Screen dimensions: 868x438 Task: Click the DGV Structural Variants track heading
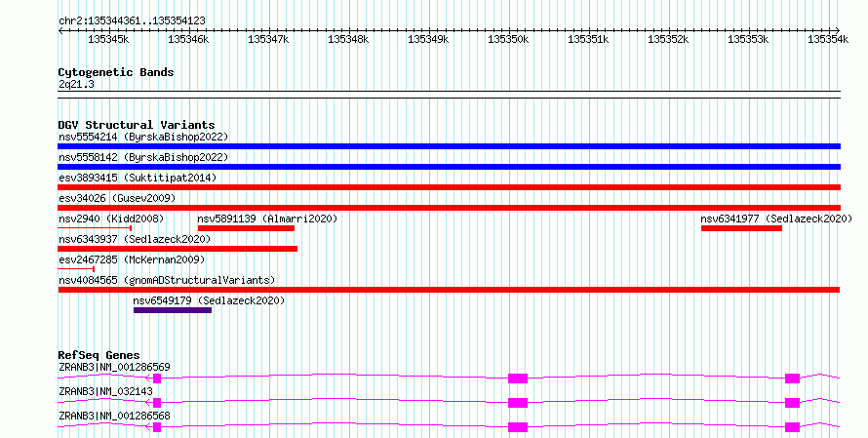(137, 125)
